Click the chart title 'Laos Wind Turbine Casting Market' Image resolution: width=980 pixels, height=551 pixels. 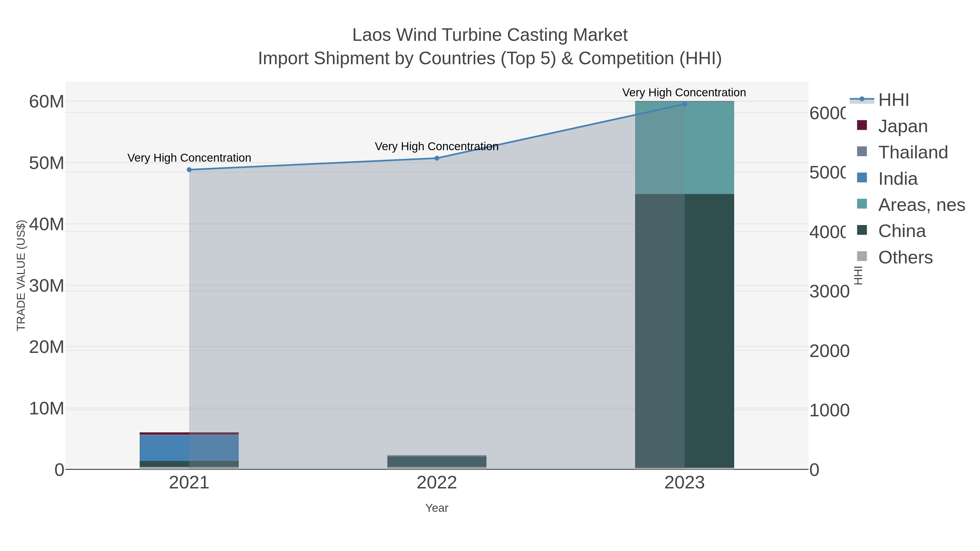[490, 35]
